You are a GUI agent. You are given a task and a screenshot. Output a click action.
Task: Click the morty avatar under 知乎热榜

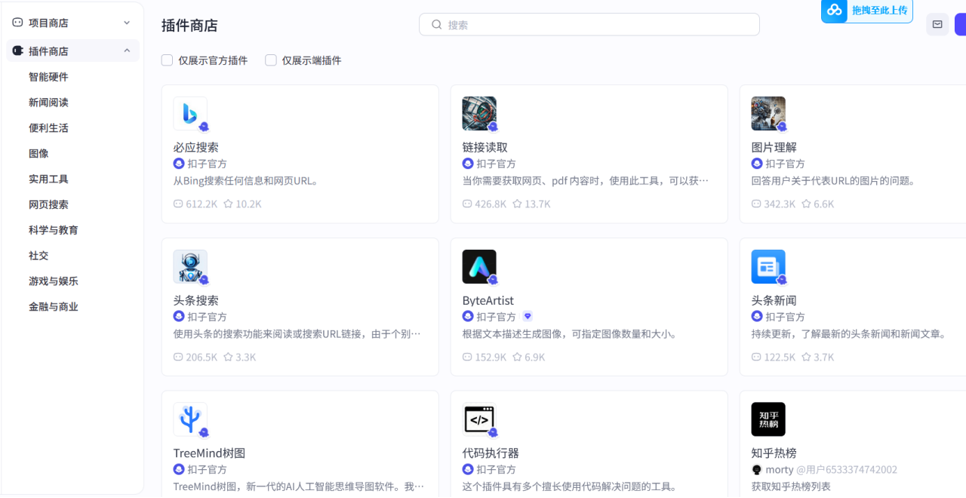coord(757,470)
